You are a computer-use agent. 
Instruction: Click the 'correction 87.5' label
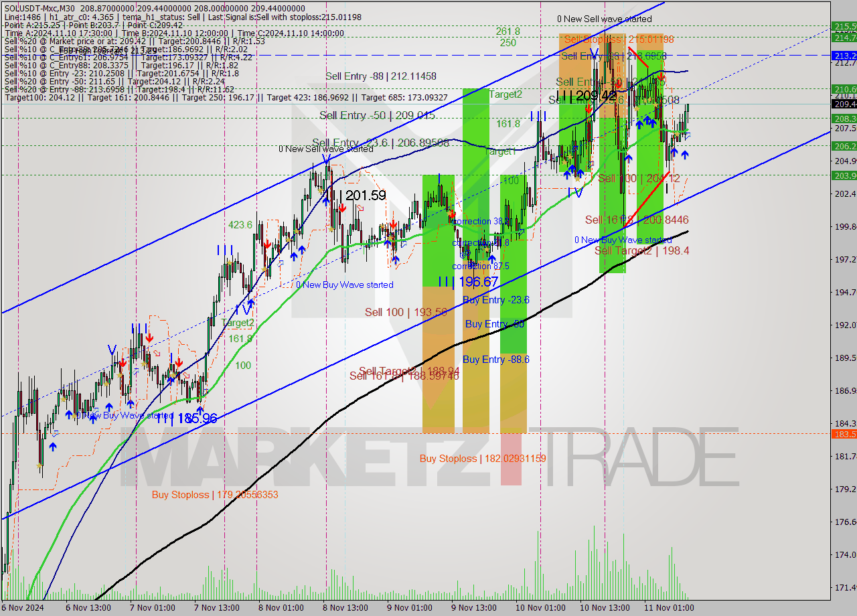[480, 266]
